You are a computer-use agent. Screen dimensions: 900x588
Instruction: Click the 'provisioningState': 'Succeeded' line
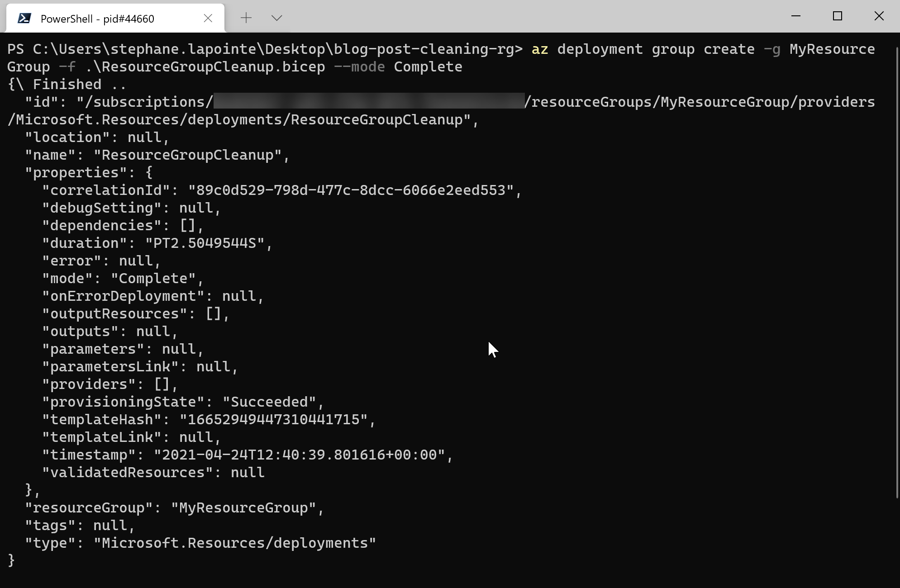[x=181, y=402]
